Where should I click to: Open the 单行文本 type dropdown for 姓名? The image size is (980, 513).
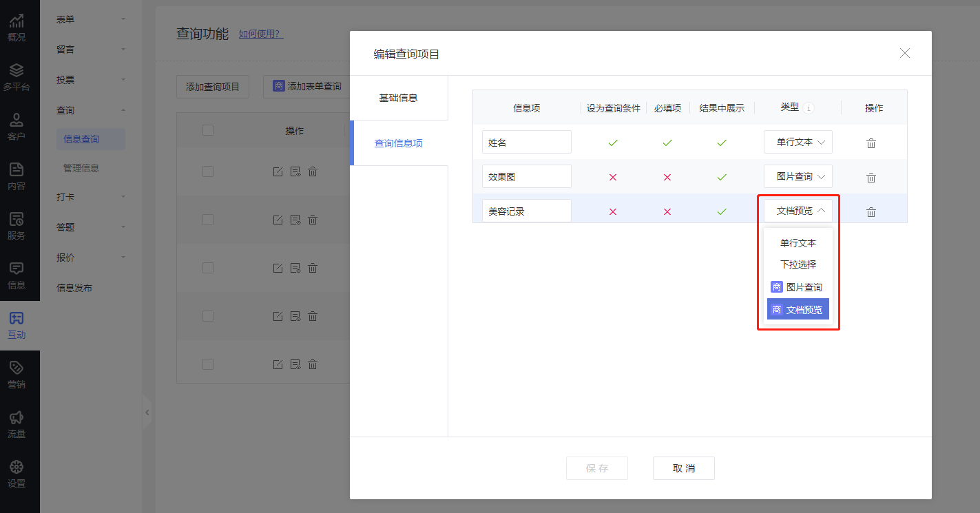[x=798, y=142]
